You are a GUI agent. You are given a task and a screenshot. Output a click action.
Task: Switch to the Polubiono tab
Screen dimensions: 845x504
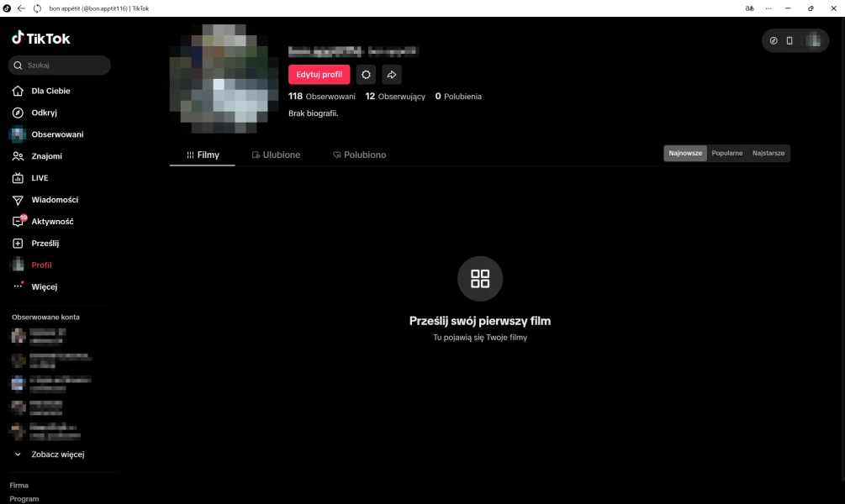coord(359,155)
